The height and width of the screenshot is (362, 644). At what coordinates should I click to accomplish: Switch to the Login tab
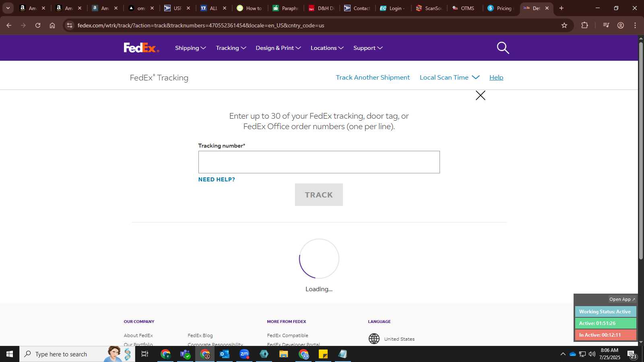coord(393,8)
